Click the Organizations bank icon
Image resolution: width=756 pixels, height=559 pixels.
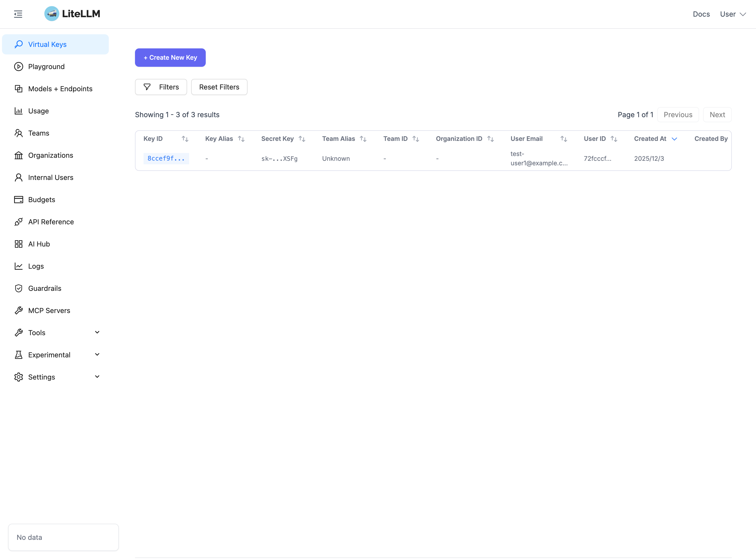(x=19, y=155)
